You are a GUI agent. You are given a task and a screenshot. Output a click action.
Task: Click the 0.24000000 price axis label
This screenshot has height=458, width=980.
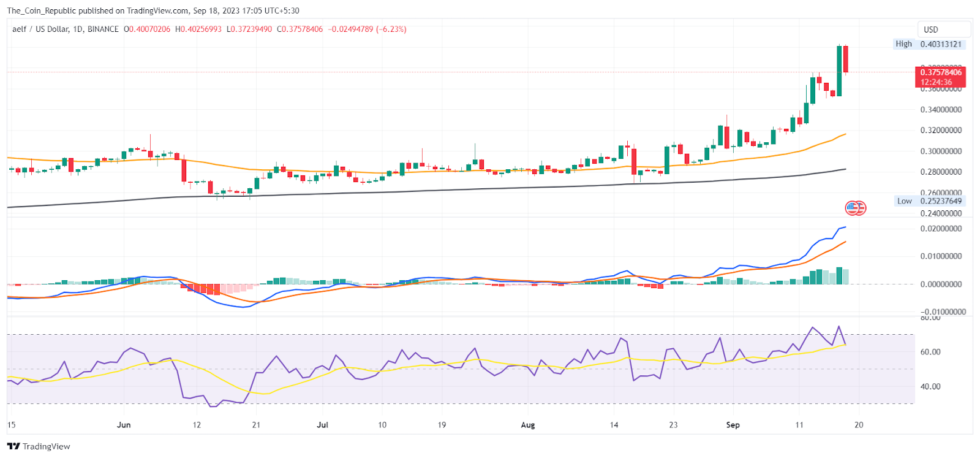(x=941, y=214)
